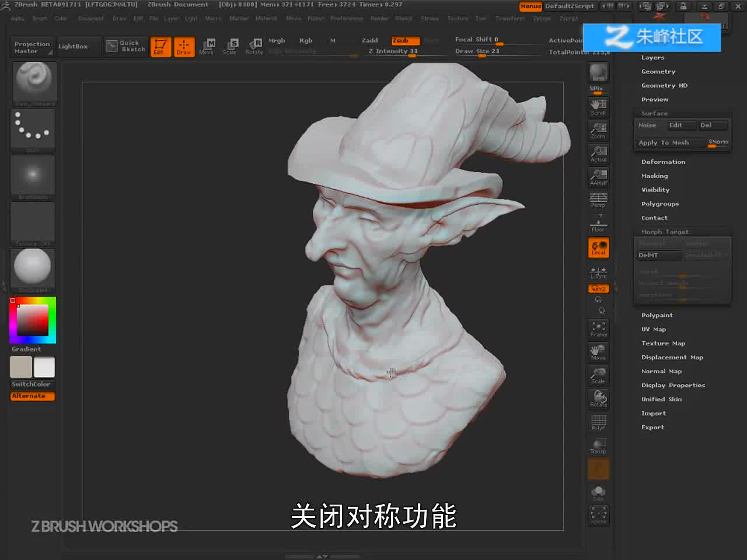Select the Move transform icon in top toolbar
The height and width of the screenshot is (560, 747).
tap(207, 46)
